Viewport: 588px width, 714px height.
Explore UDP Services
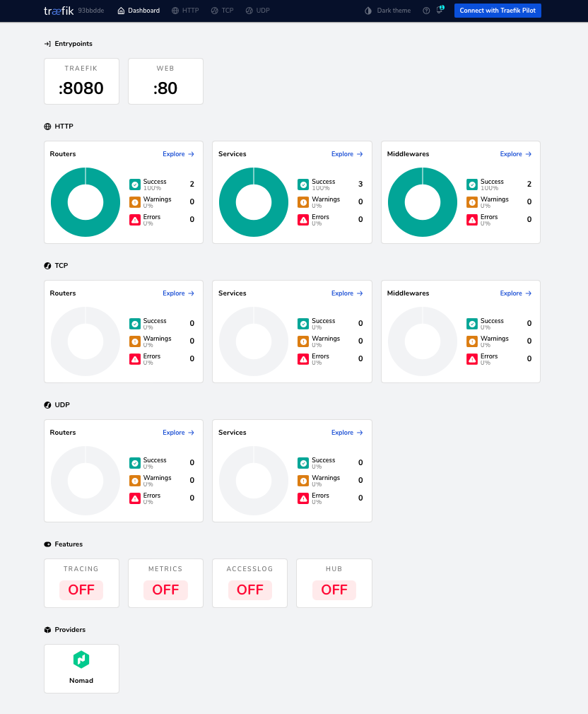pos(347,433)
